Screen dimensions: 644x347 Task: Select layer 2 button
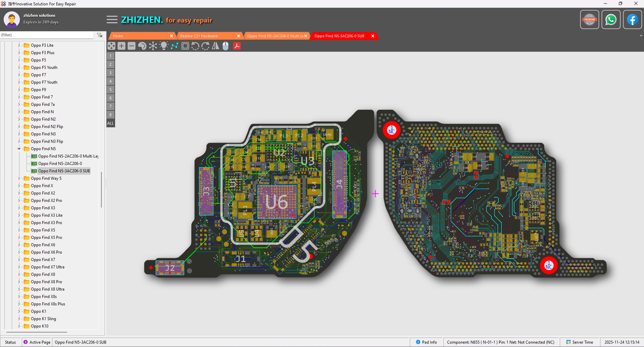click(111, 64)
